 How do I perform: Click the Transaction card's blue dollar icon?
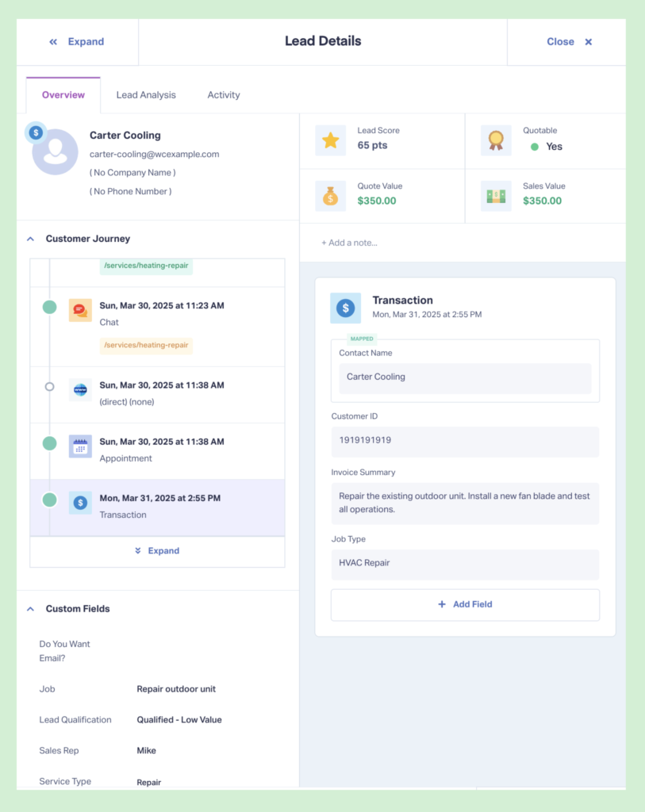pos(346,308)
